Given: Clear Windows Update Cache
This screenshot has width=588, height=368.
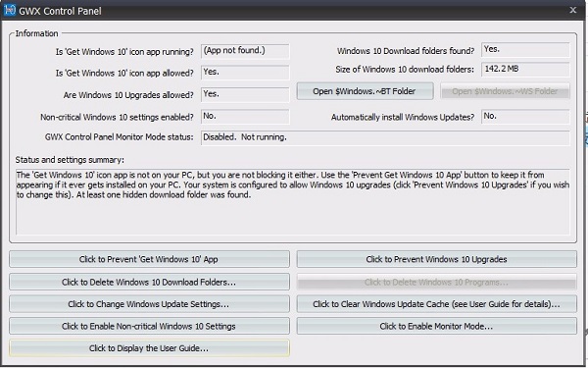Looking at the screenshot, I should coord(436,304).
